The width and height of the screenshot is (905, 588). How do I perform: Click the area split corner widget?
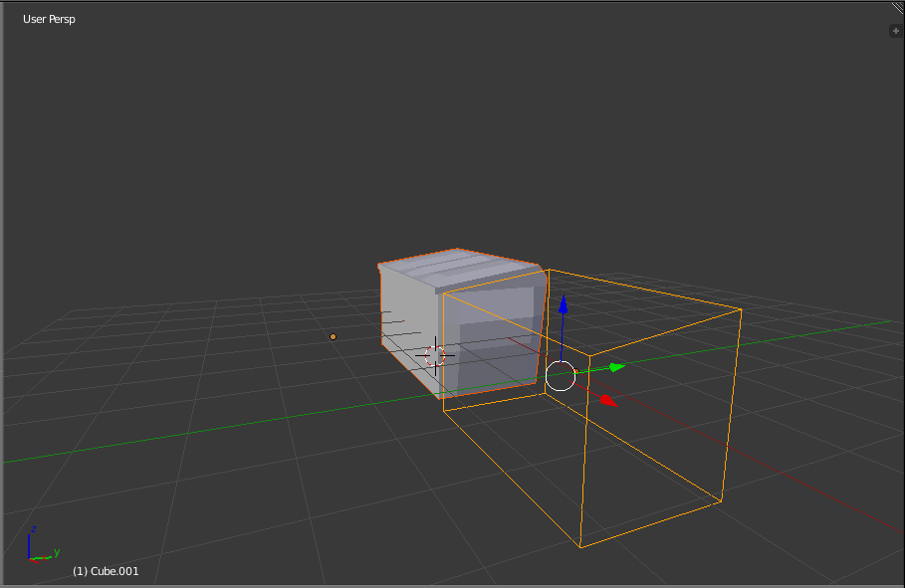click(898, 8)
